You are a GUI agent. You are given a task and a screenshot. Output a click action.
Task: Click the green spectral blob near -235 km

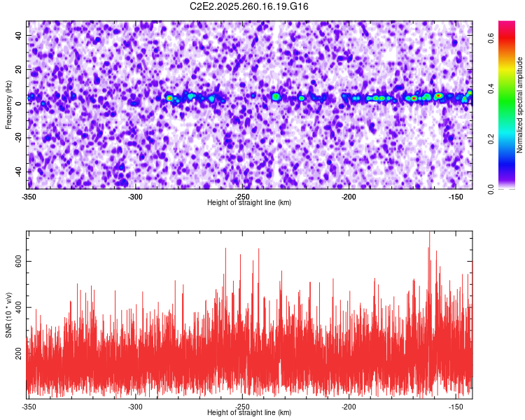coord(276,96)
